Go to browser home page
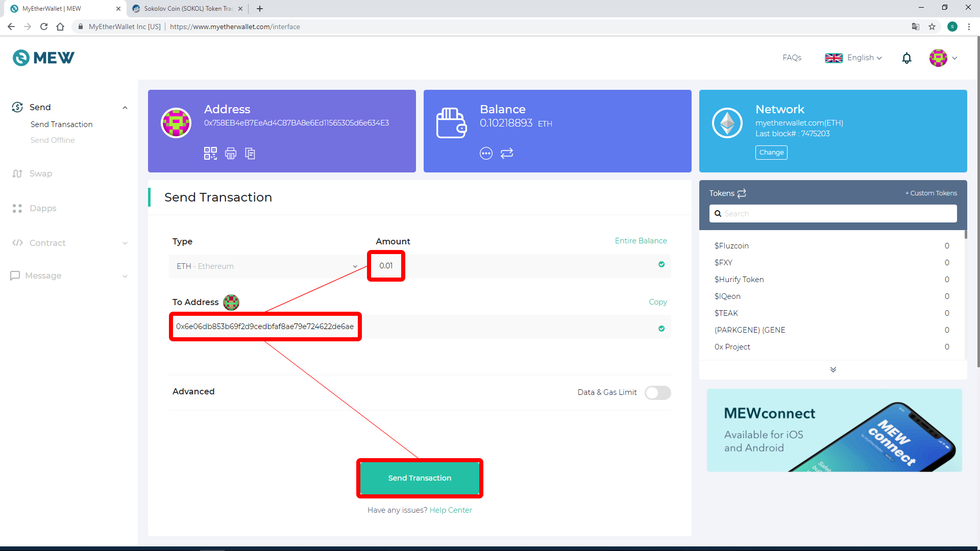980x551 pixels. [60, 27]
